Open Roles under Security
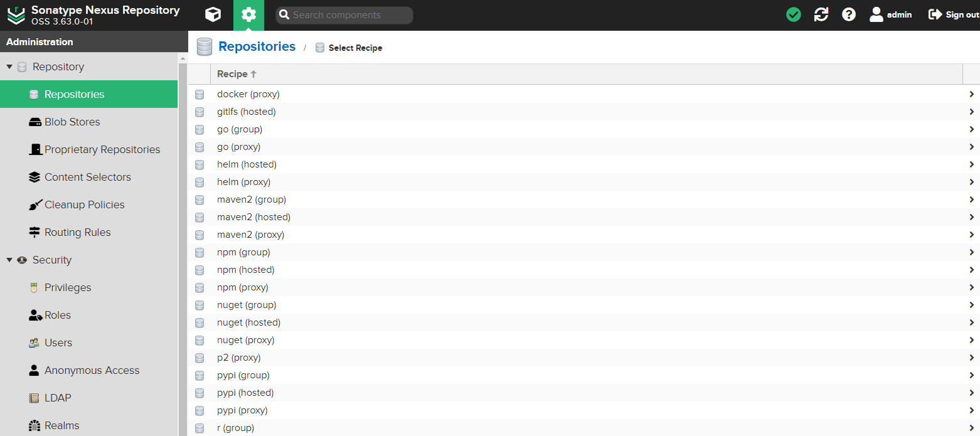 [x=89, y=315]
